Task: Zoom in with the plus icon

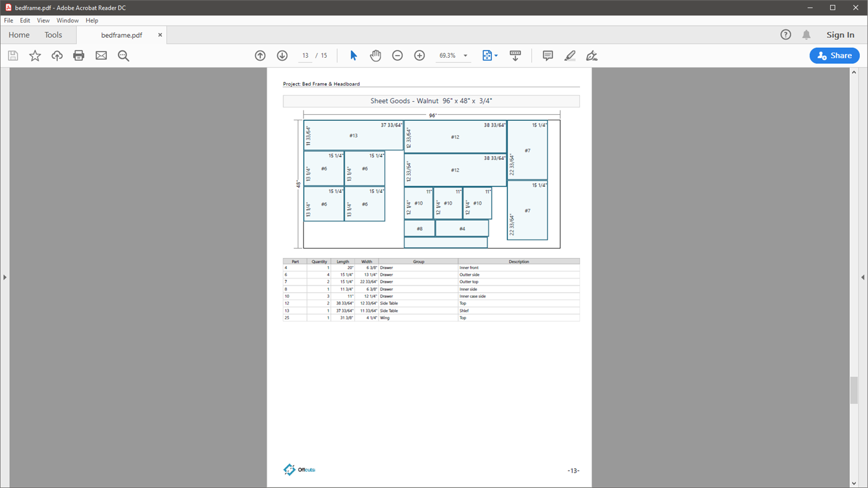Action: 419,56
